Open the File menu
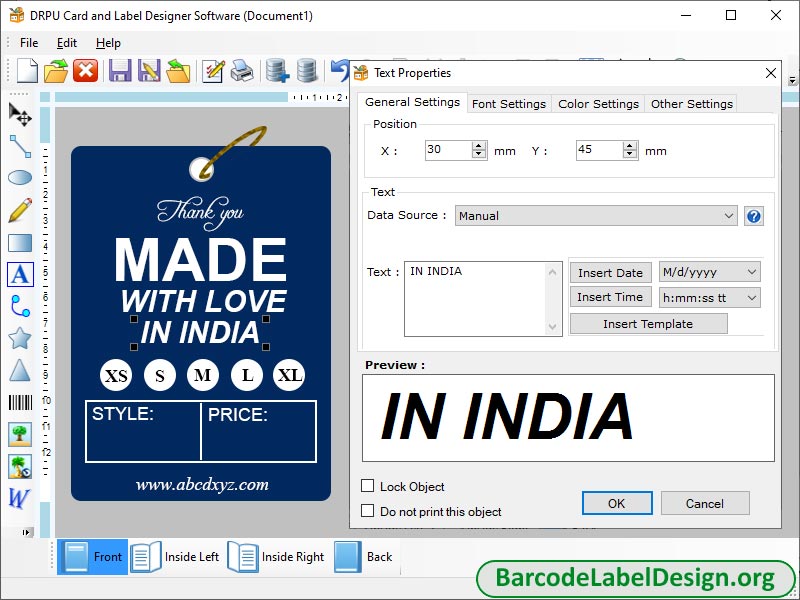Viewport: 800px width, 600px height. (29, 43)
